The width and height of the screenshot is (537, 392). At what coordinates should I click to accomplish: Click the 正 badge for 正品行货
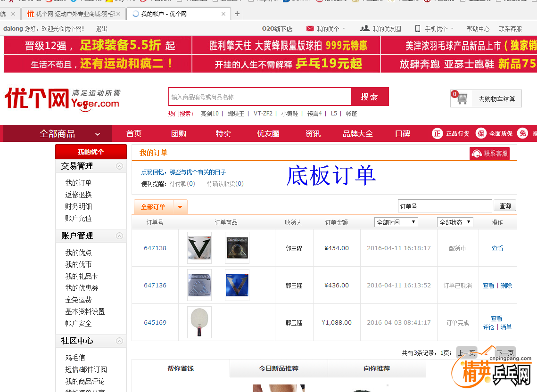tap(437, 133)
